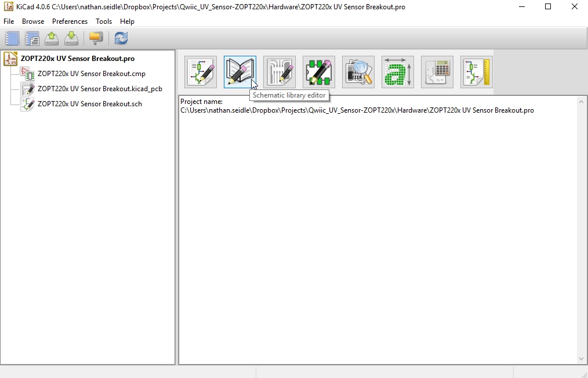Click the 'Project name:' text line
Screen dimensions: 588x378
point(201,102)
